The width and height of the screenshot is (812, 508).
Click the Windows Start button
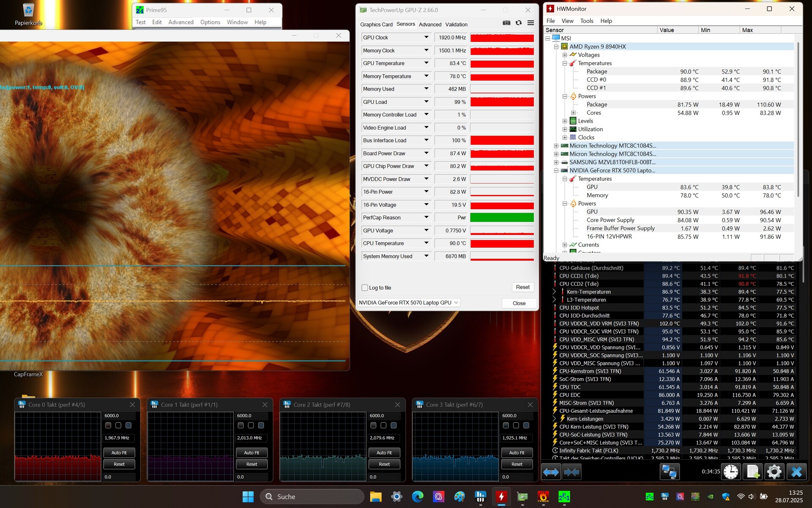tap(248, 497)
